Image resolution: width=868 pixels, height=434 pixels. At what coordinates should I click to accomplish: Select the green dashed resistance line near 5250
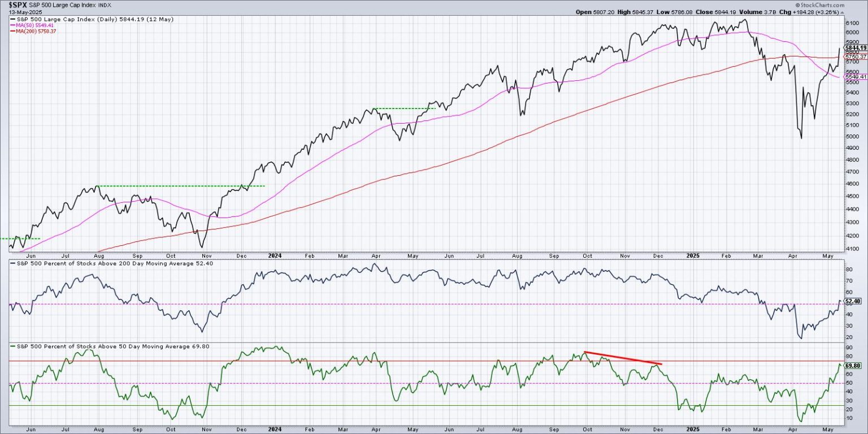tap(403, 108)
